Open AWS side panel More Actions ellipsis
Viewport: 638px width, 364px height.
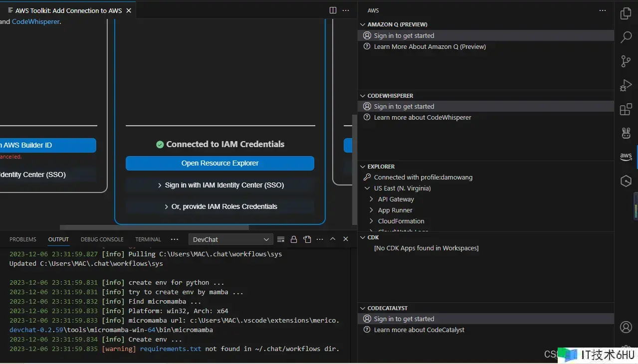[603, 10]
